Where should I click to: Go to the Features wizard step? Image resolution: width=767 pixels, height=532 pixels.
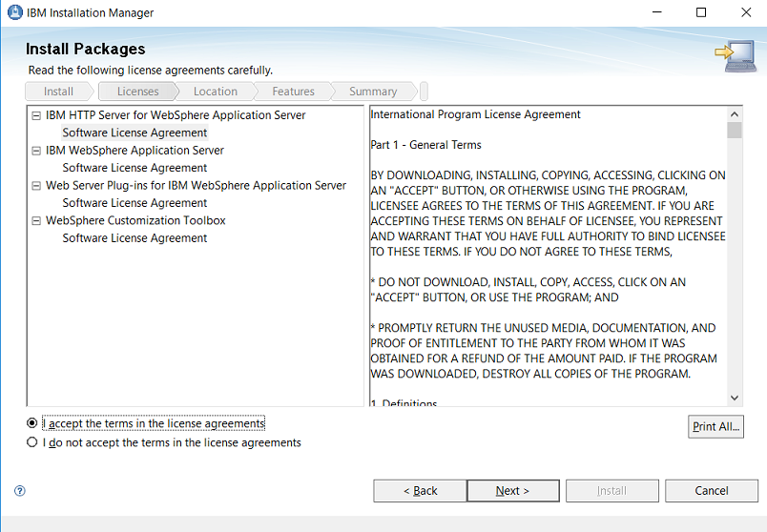click(294, 92)
